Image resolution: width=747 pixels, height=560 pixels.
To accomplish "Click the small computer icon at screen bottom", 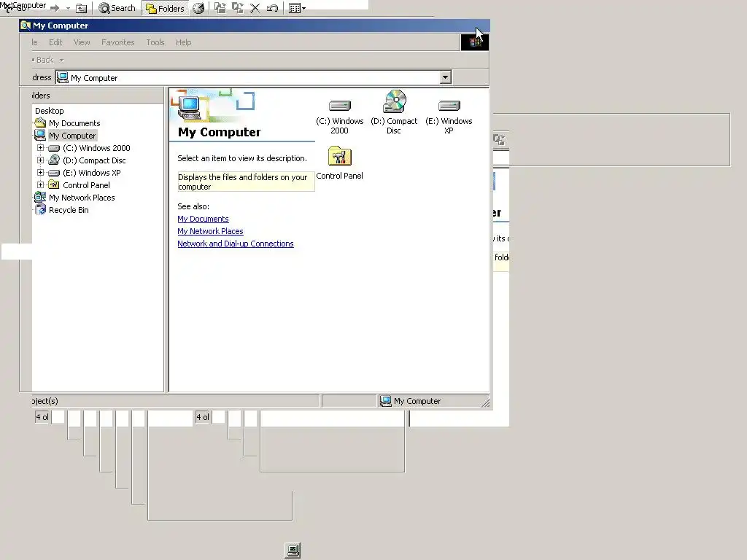I will 293,551.
